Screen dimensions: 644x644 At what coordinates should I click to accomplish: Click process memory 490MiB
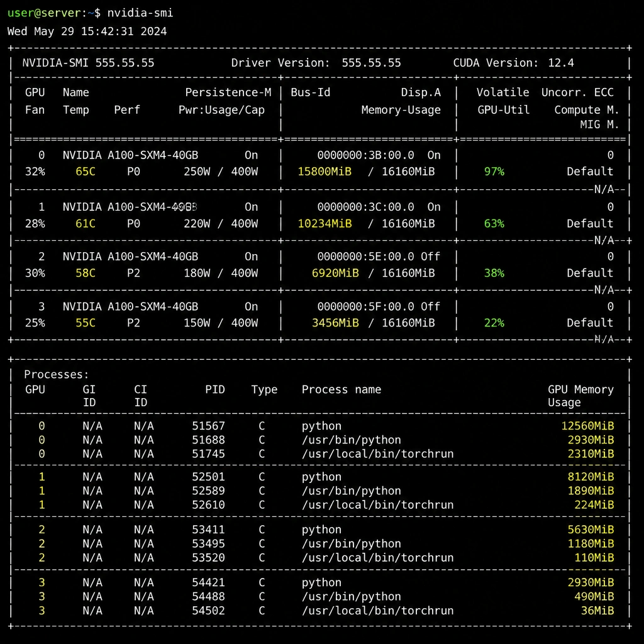pyautogui.click(x=594, y=597)
